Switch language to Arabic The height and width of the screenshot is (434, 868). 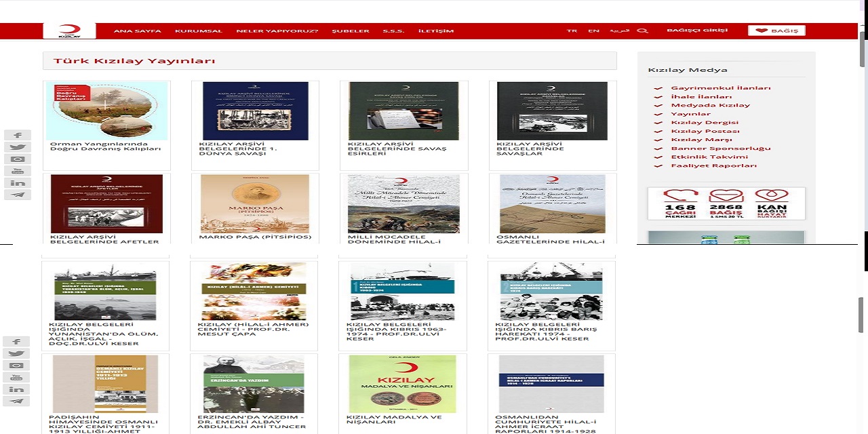619,31
